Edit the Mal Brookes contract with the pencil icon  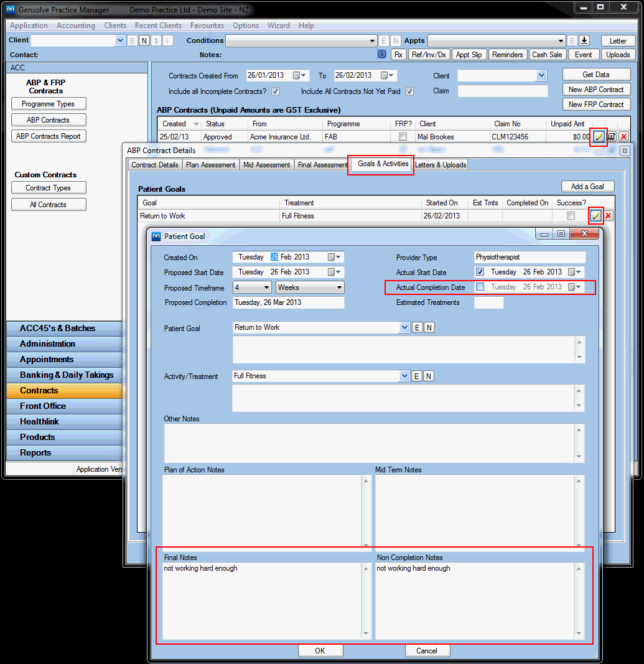(x=598, y=136)
